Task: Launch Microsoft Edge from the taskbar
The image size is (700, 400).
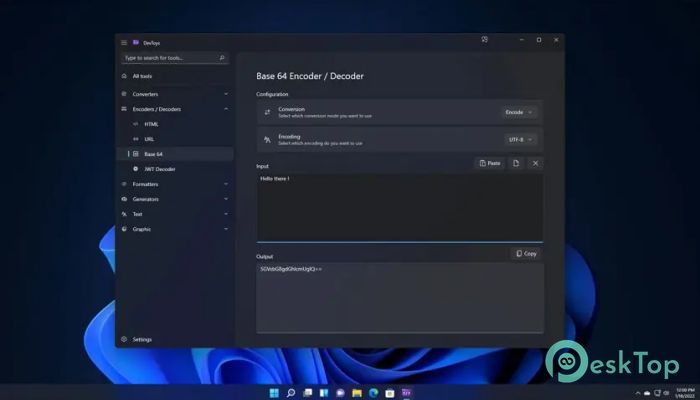Action: [x=374, y=393]
